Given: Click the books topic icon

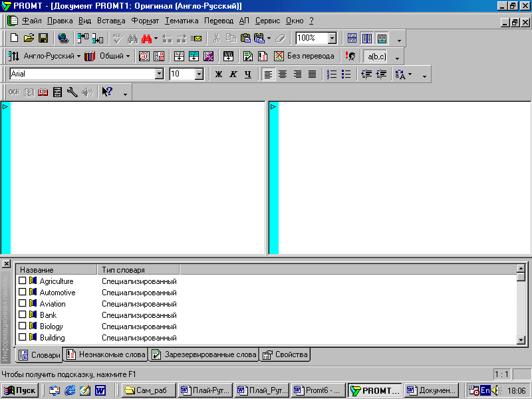Looking at the screenshot, I should coord(90,56).
